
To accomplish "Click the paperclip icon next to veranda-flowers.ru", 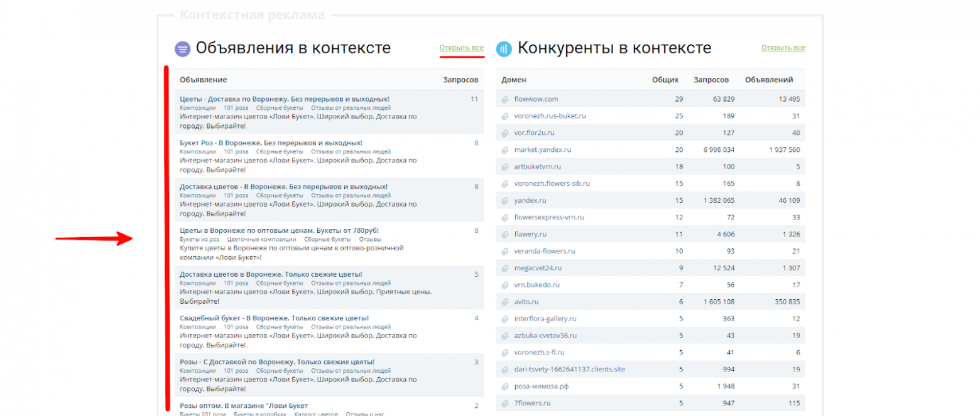I will pyautogui.click(x=504, y=251).
